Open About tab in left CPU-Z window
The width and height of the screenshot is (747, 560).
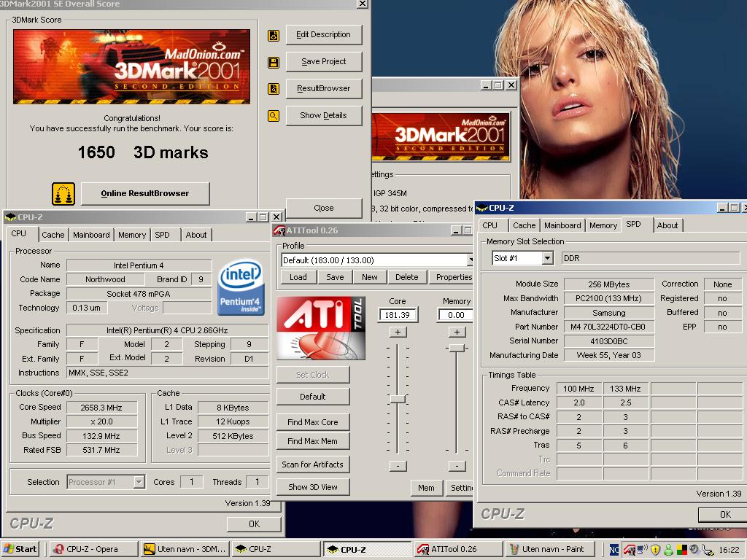[196, 235]
